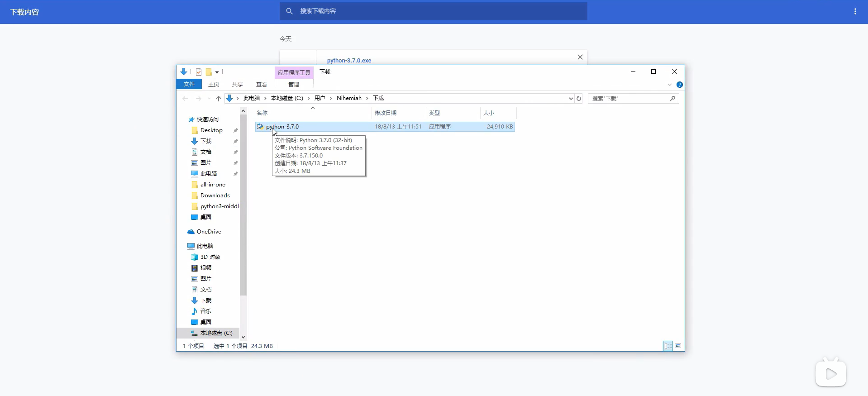
Task: Sort by the 大小 column header
Action: [x=489, y=113]
